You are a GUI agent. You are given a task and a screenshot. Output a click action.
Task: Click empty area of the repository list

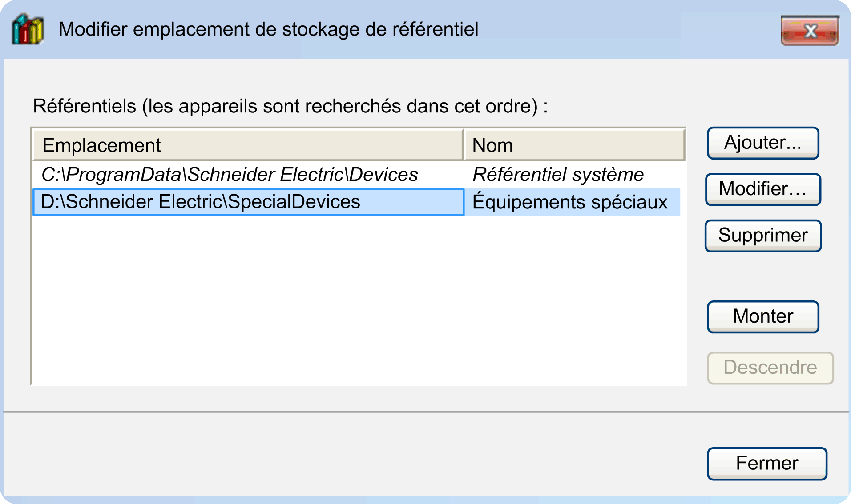point(356,302)
